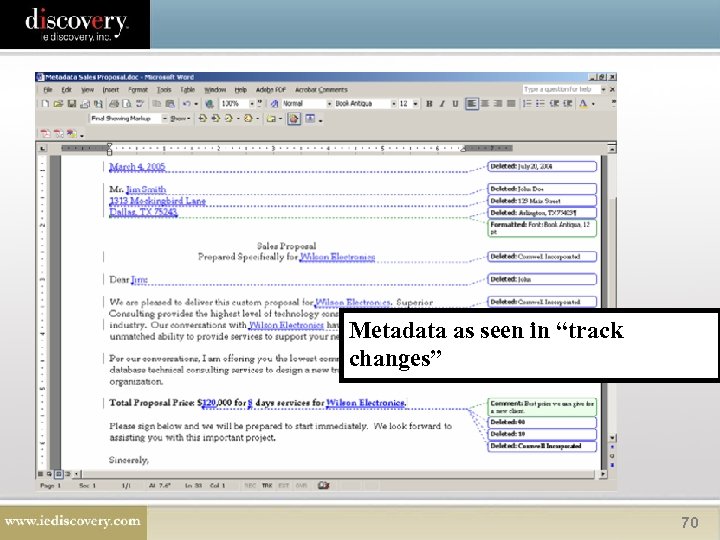The image size is (720, 540).
Task: Toggle TRK indicator in status bar
Action: (x=267, y=485)
